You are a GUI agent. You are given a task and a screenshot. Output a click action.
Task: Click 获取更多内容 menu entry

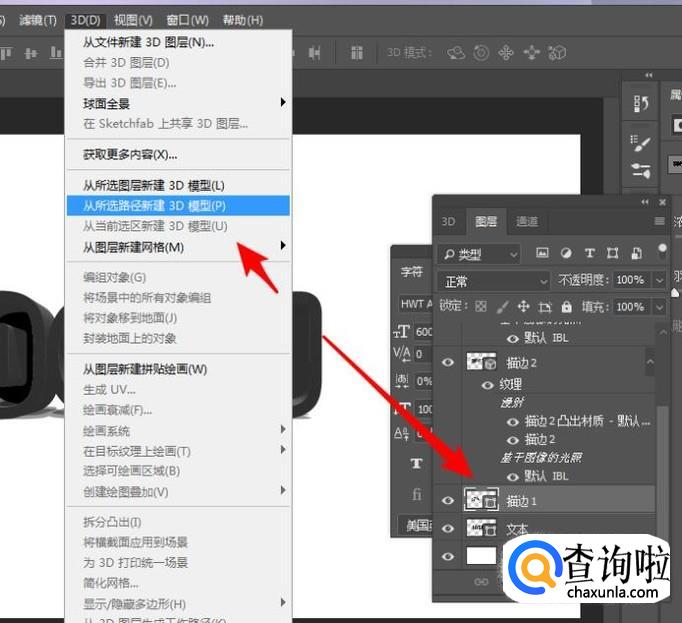130,154
